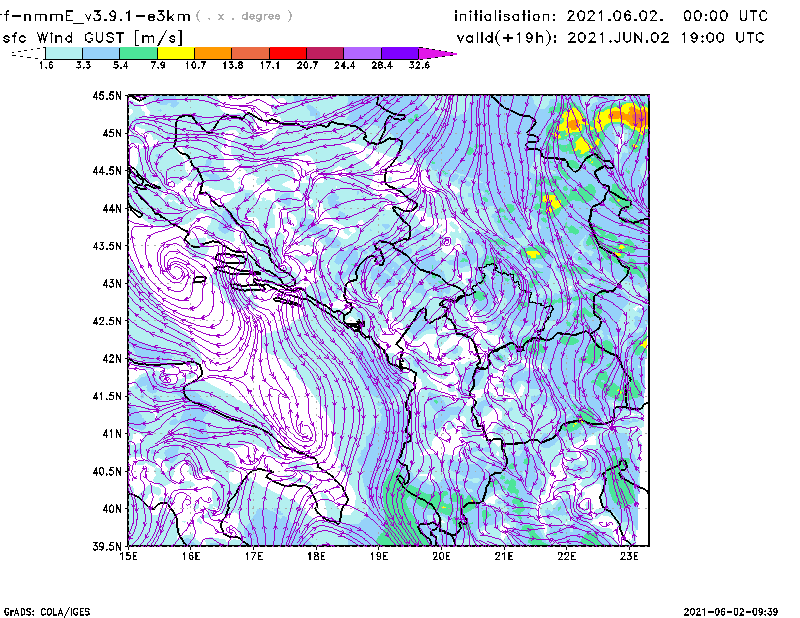
Task: Click the legend value "1.6"
Action: tap(46, 65)
